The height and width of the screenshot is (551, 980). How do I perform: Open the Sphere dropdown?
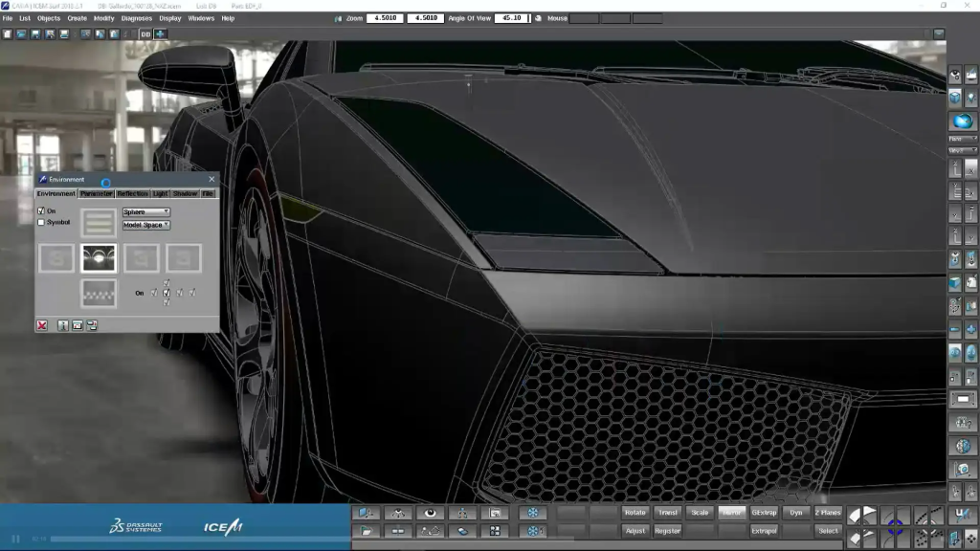[145, 211]
